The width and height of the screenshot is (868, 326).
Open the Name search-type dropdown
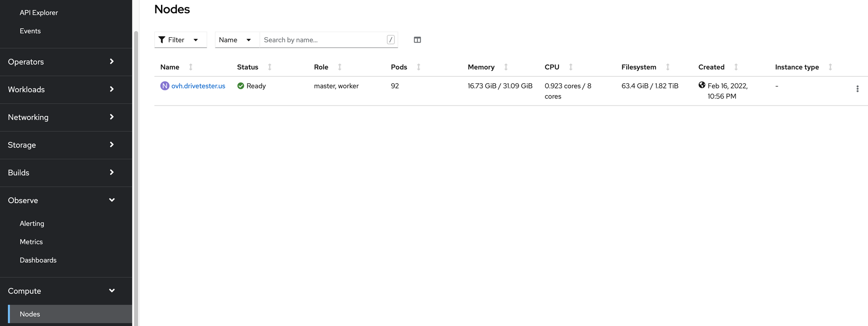tap(237, 40)
